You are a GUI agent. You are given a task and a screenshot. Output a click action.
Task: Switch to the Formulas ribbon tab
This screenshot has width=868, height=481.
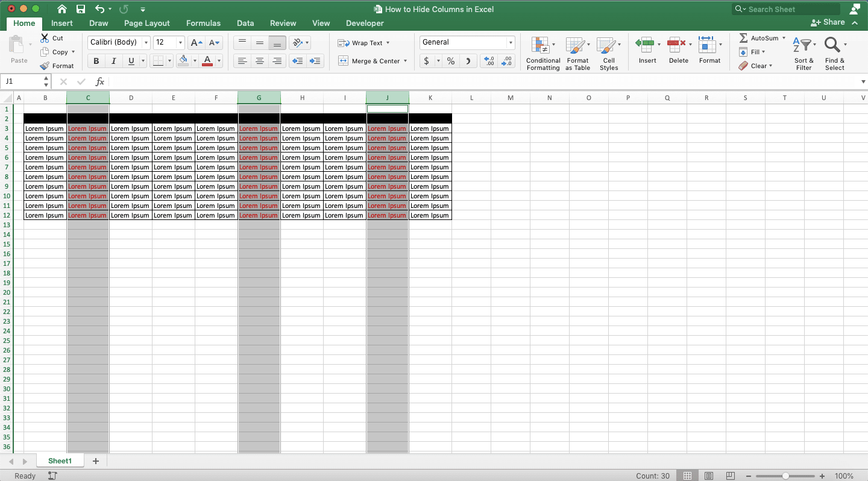(x=203, y=23)
